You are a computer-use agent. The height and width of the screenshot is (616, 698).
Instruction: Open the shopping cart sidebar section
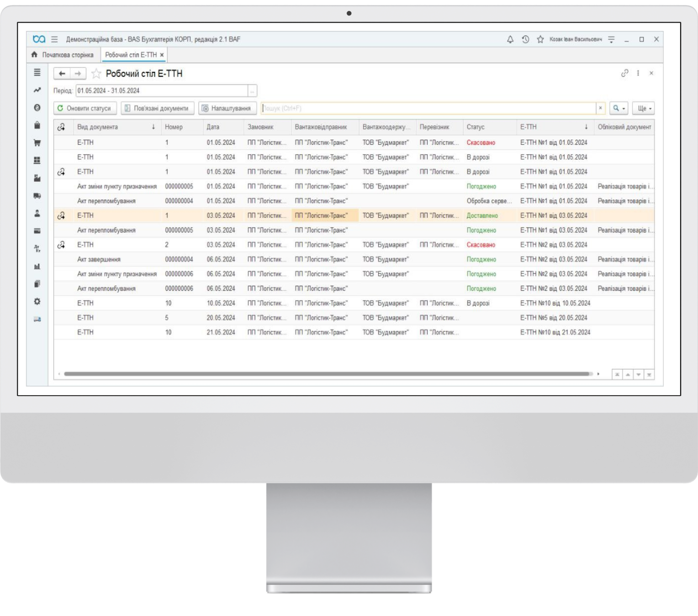[x=37, y=143]
